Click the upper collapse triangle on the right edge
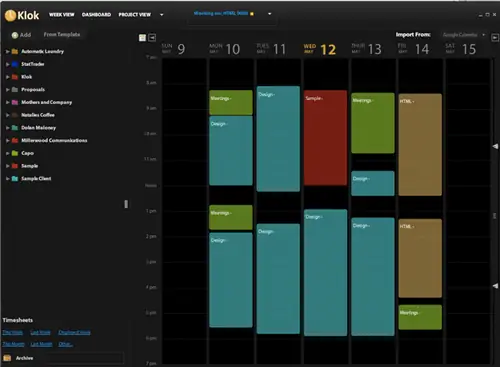This screenshot has height=367, width=500. tap(495, 146)
